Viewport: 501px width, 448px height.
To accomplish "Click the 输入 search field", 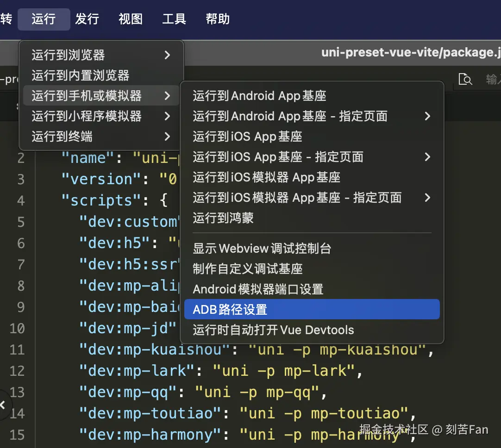I will click(494, 79).
